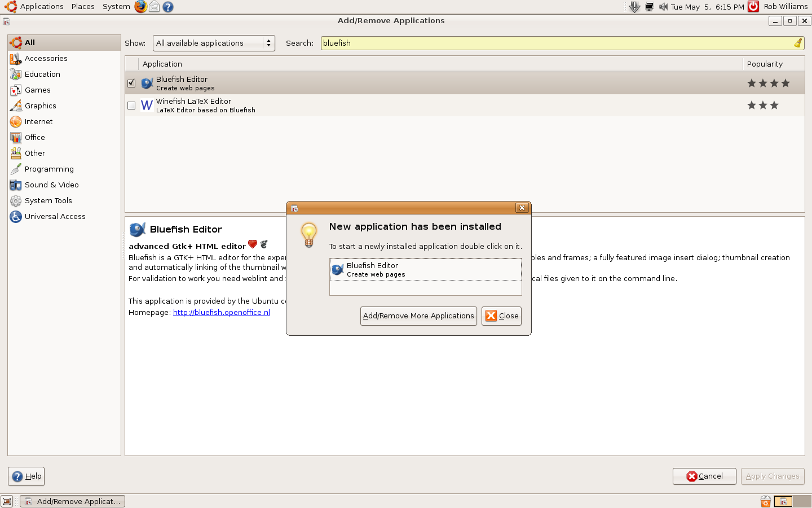Click the heart icon beside Bluefish description
Viewport: 812px width, 508px height.
(x=253, y=244)
